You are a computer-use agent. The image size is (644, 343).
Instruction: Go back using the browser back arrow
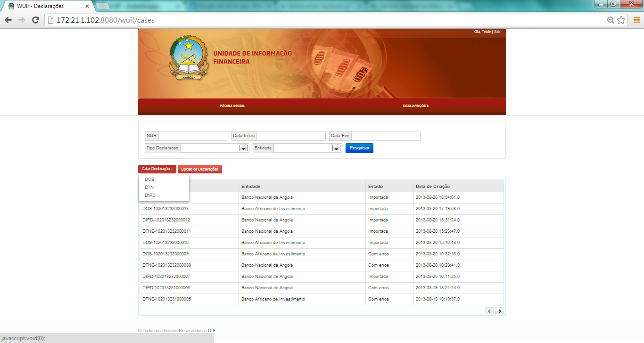tap(8, 20)
